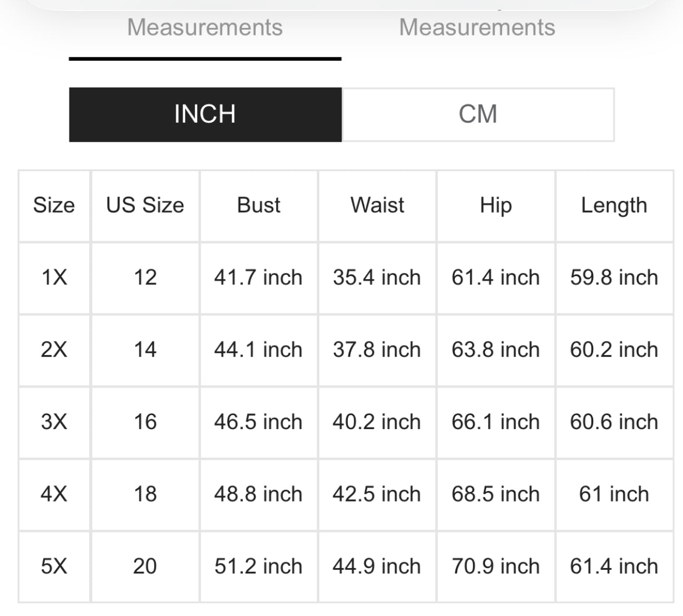The height and width of the screenshot is (616, 683).
Task: Open the underlined active Measurements tab
Action: pyautogui.click(x=205, y=28)
